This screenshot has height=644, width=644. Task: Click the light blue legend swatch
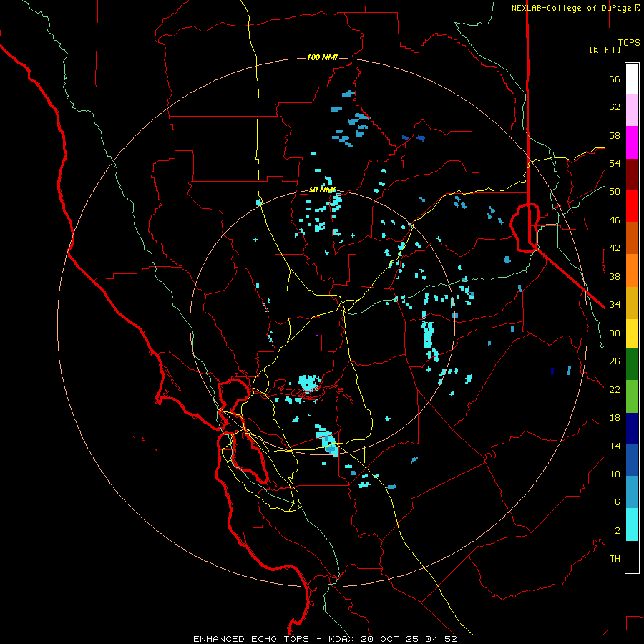coord(632,492)
